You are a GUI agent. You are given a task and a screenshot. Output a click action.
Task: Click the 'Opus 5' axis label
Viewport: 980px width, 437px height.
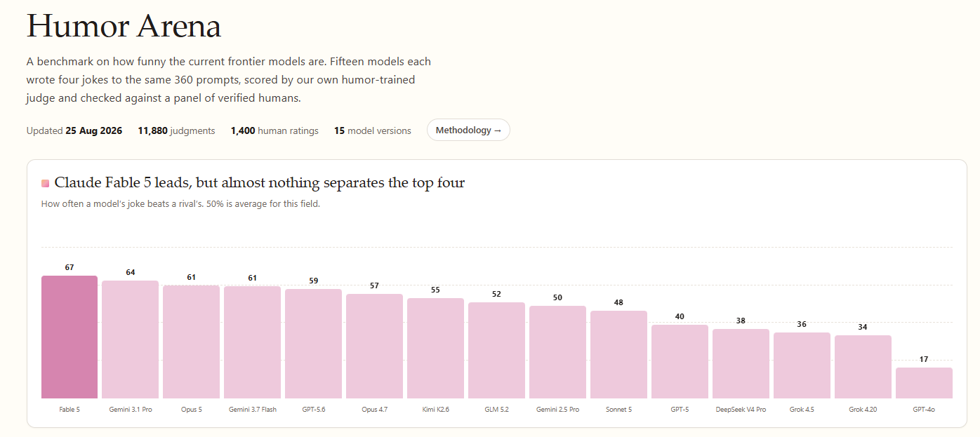(192, 410)
